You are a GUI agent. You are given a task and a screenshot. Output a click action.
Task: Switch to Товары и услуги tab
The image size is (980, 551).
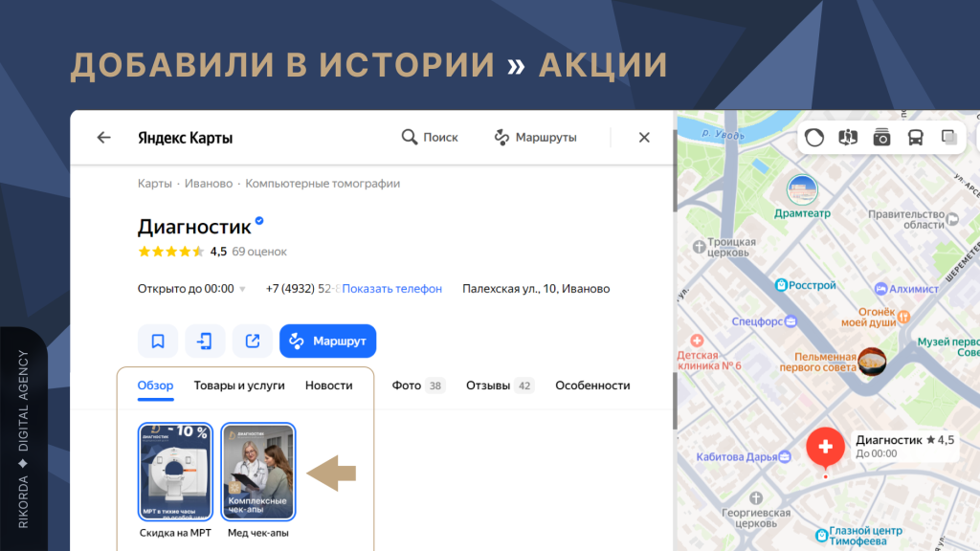click(x=239, y=386)
